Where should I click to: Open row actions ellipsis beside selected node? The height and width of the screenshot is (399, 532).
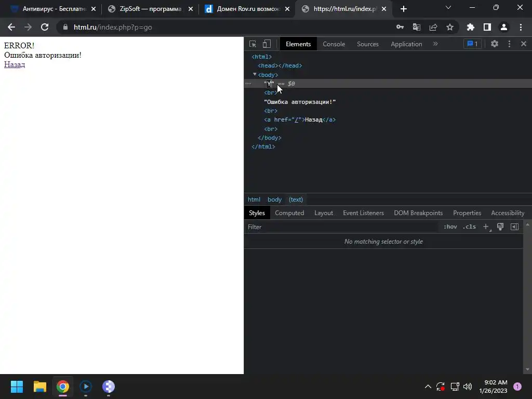[x=248, y=84]
